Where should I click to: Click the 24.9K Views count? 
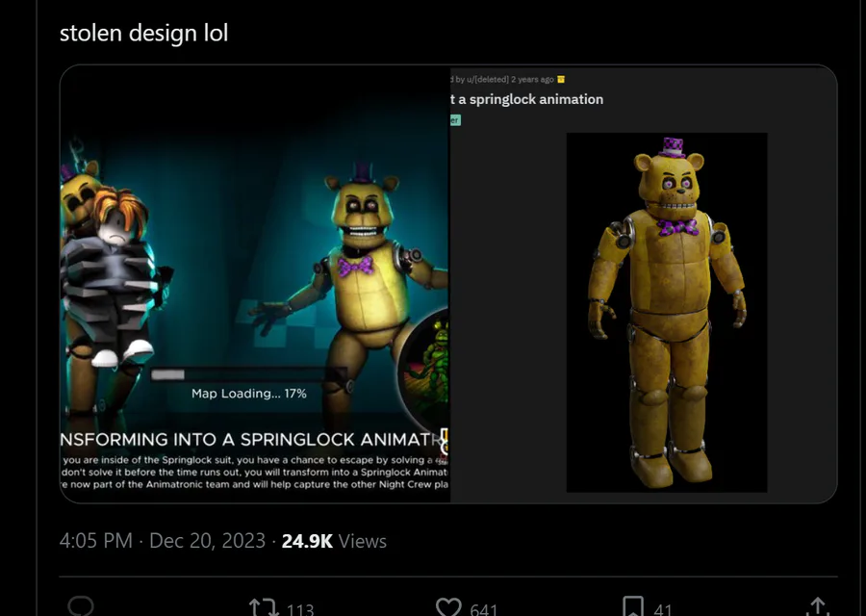(334, 541)
